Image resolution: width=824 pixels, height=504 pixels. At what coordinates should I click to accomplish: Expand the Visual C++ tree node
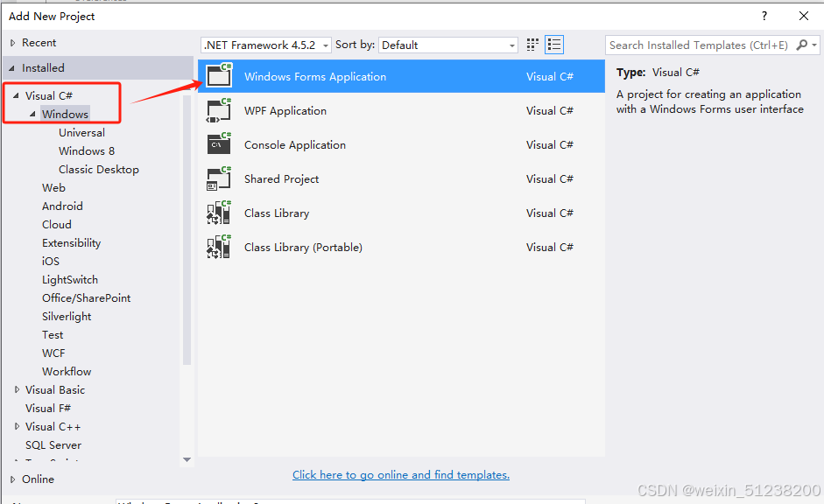pos(17,426)
